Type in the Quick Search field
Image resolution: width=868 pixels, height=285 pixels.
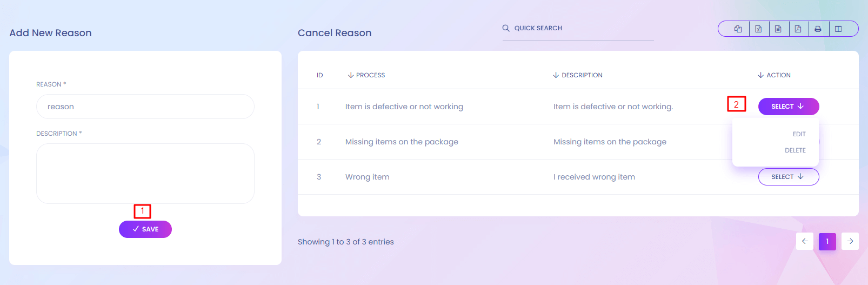point(581,28)
